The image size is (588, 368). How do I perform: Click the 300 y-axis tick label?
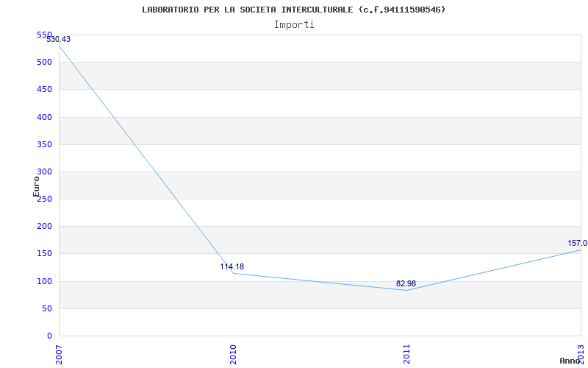(44, 172)
